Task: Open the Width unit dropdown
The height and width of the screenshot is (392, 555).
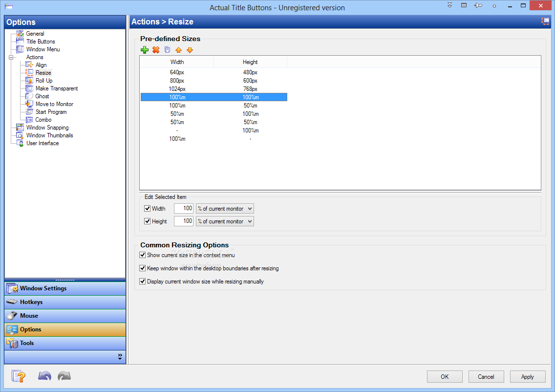Action: [225, 209]
